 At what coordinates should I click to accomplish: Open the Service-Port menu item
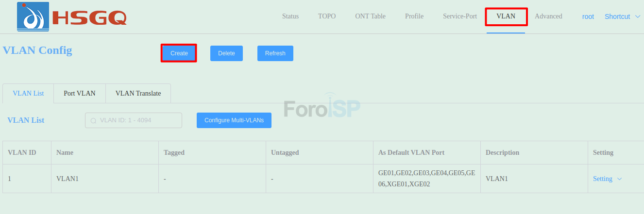pyautogui.click(x=460, y=16)
